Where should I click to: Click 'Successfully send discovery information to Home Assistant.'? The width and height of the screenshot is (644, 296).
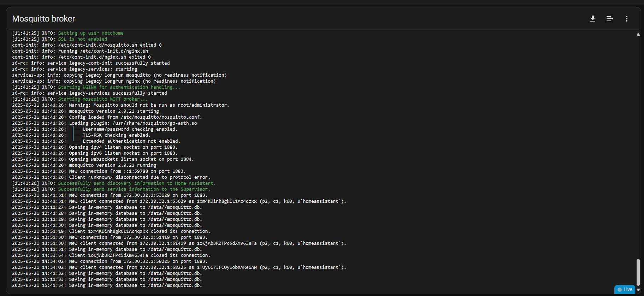coord(114,183)
